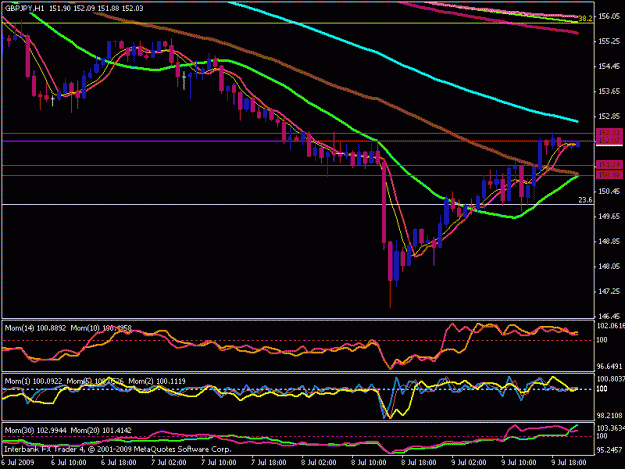Click the 96.6491 momentum scale value
625x469 pixels.
point(610,366)
